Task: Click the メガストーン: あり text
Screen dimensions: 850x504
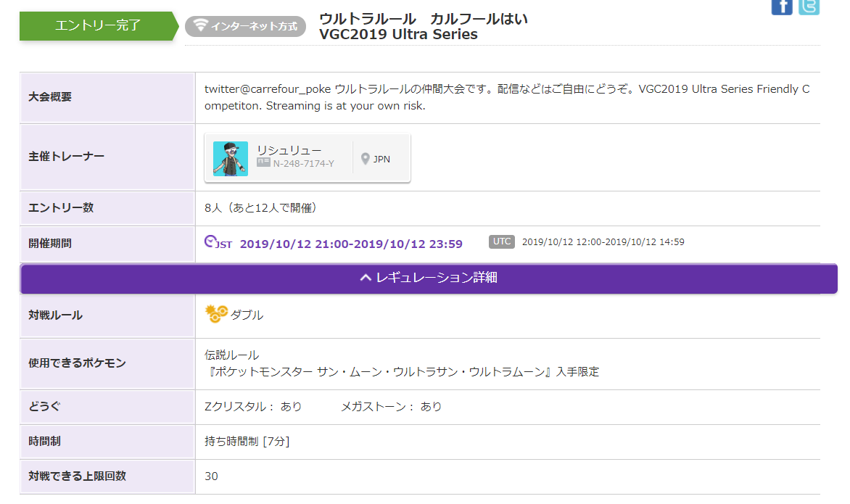Action: click(x=392, y=406)
